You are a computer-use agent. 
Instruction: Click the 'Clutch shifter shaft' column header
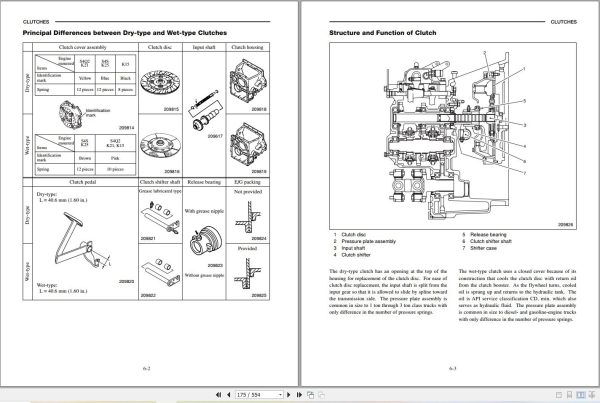pos(160,182)
